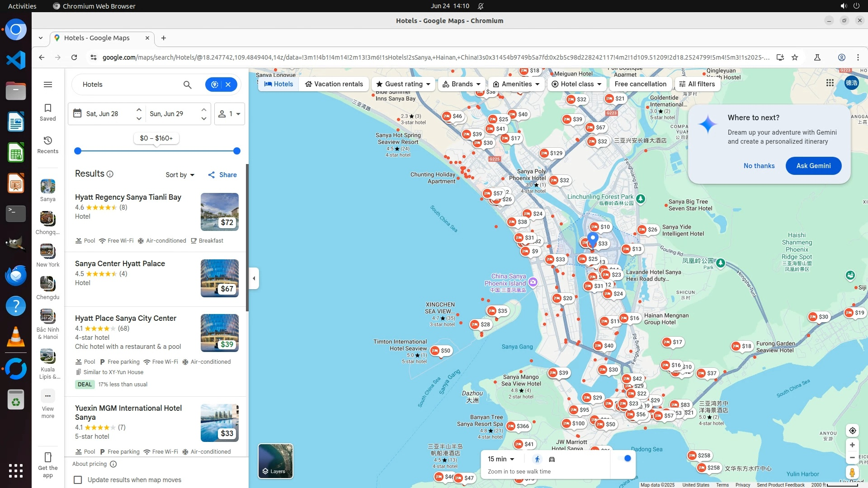
Task: Zoom in the map with plus icon
Action: coord(852,445)
